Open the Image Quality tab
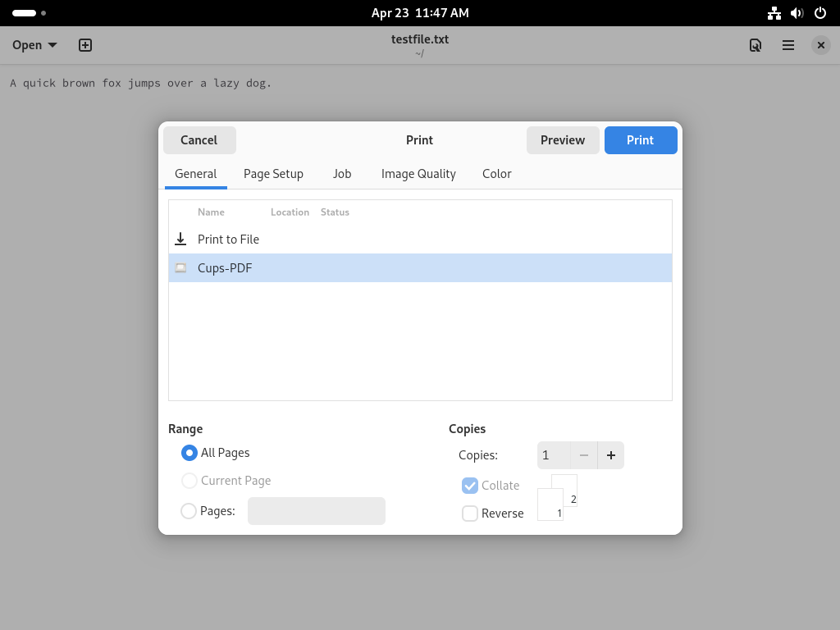This screenshot has height=630, width=840. [418, 174]
